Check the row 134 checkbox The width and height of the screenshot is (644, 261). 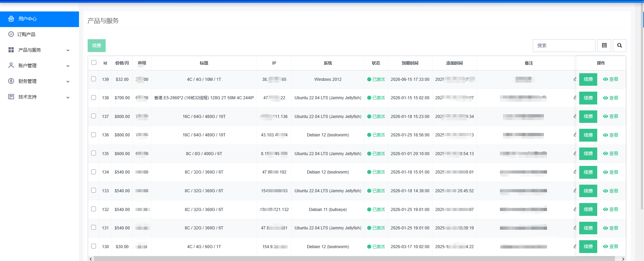pyautogui.click(x=94, y=172)
